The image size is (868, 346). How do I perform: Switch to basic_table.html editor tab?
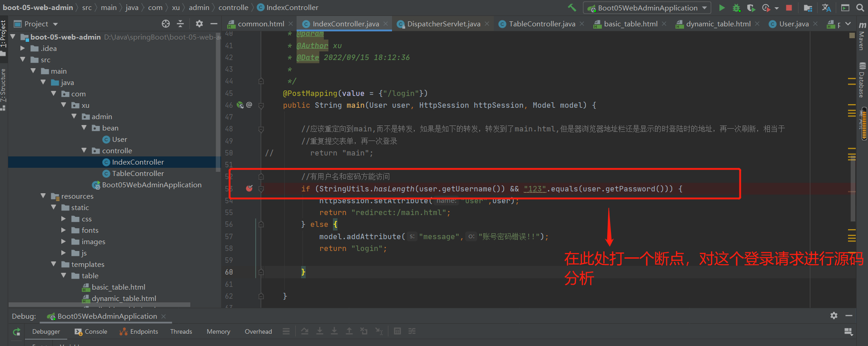(x=630, y=24)
